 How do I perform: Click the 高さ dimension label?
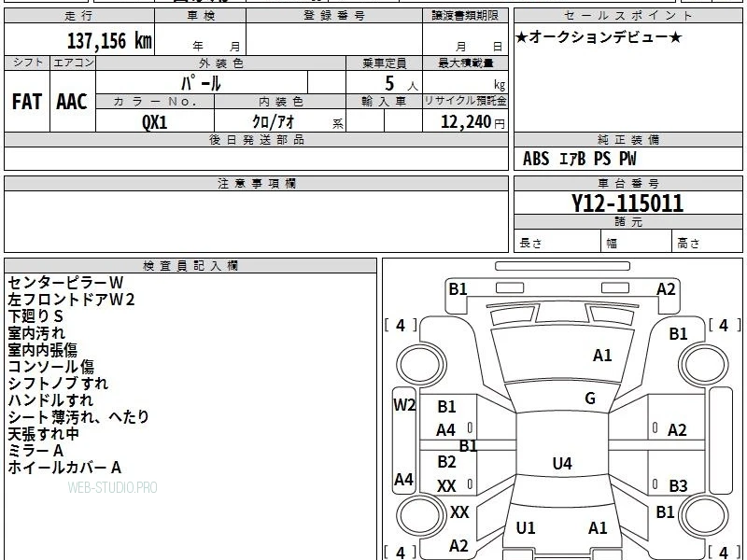(x=688, y=244)
